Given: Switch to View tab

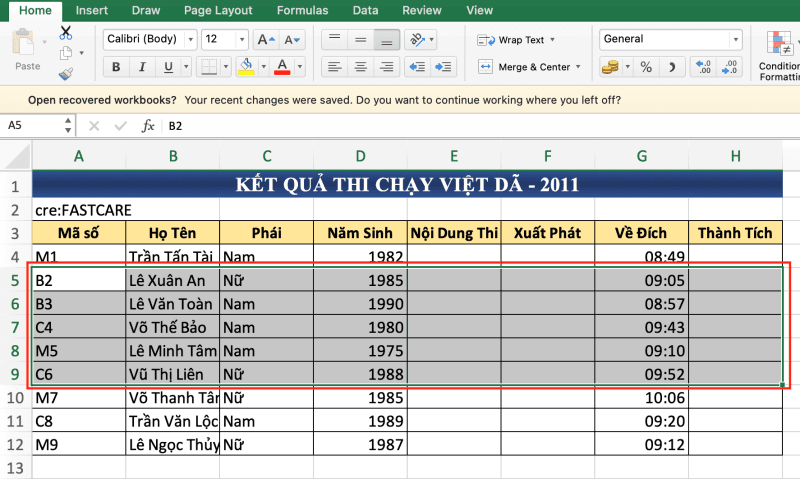Looking at the screenshot, I should 479,11.
